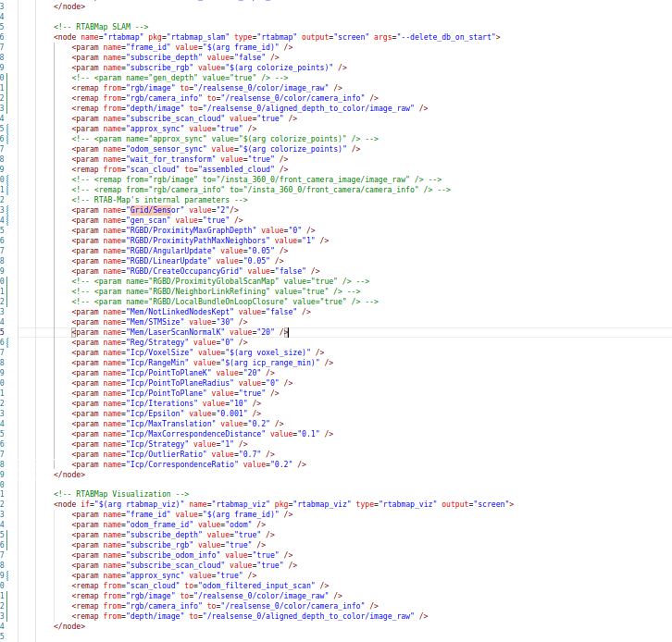This screenshot has height=642, width=672.
Task: Click the --delete_db_on_start args value
Action: [x=451, y=36]
